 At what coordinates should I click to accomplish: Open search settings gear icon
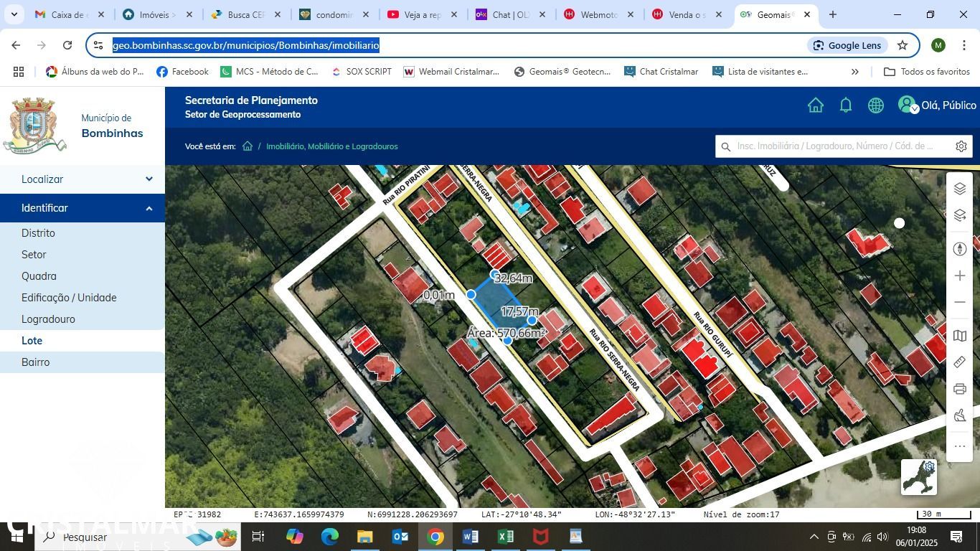point(961,146)
